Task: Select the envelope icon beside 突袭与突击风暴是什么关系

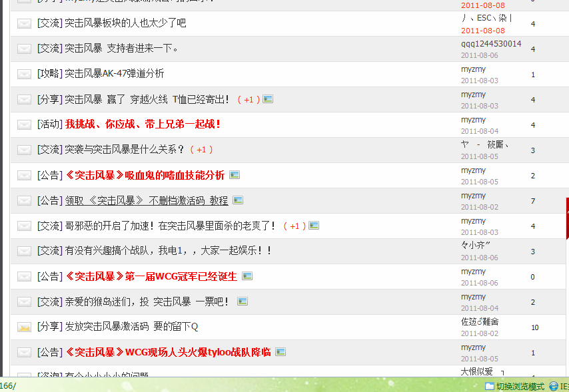Action: (24, 150)
